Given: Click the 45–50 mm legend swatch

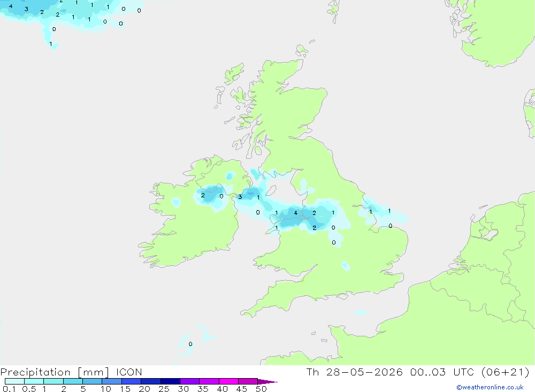Looking at the screenshot, I should [x=248, y=381].
